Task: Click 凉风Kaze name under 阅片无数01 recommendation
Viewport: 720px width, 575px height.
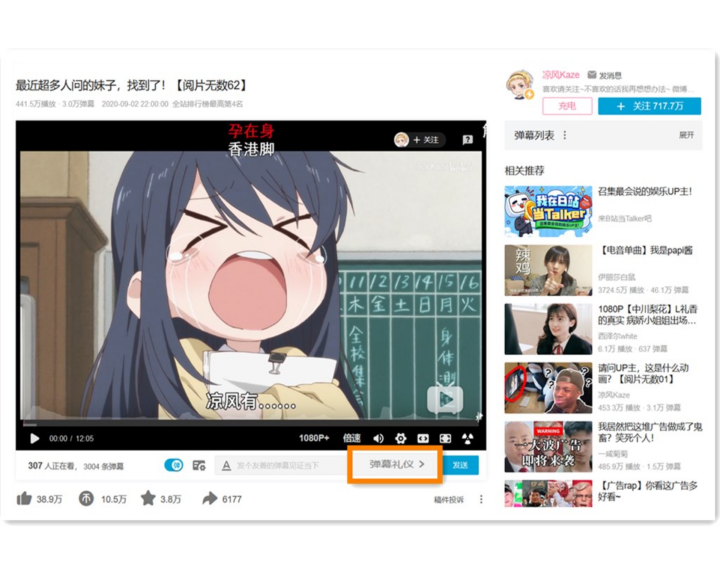Action: (x=614, y=395)
